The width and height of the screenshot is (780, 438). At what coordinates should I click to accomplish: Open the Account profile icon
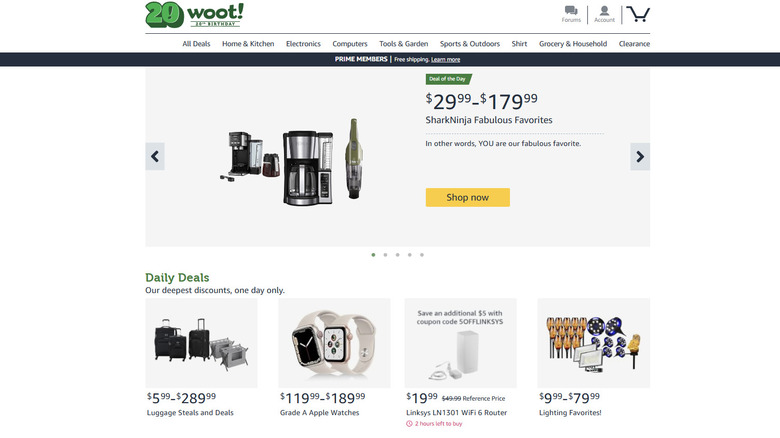[x=604, y=11]
